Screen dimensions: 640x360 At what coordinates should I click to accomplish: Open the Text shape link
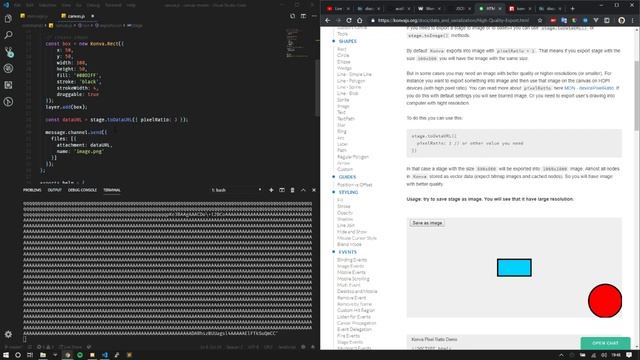[x=341, y=112]
